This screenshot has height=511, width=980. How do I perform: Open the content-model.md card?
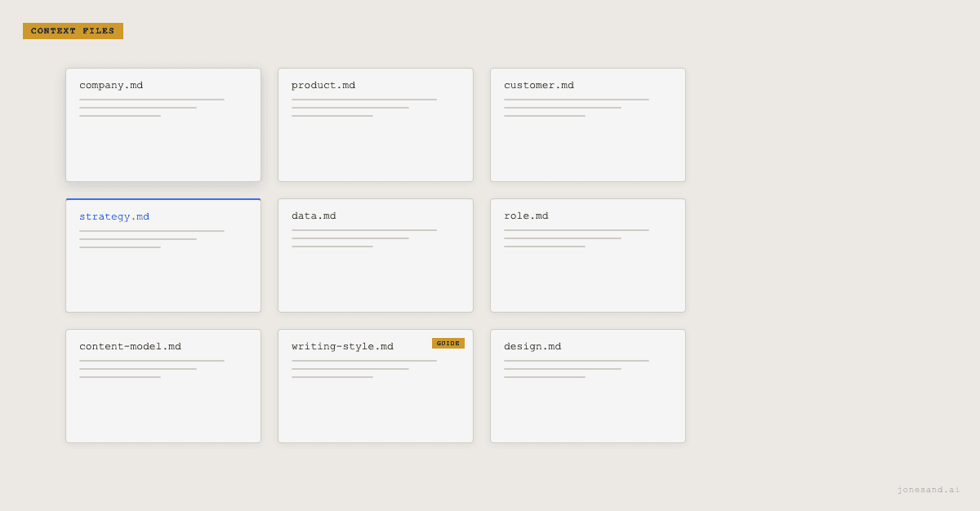[163, 386]
